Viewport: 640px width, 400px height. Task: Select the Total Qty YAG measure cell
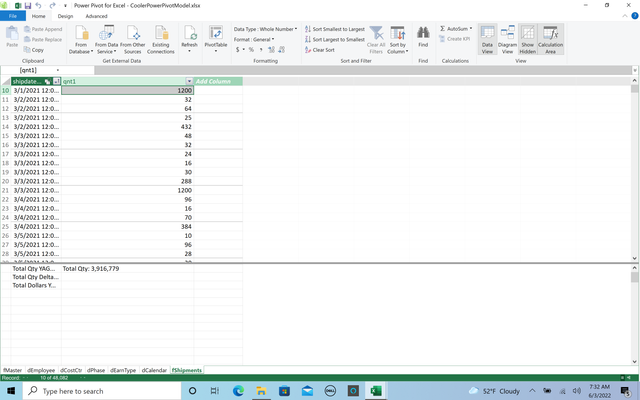(x=36, y=269)
